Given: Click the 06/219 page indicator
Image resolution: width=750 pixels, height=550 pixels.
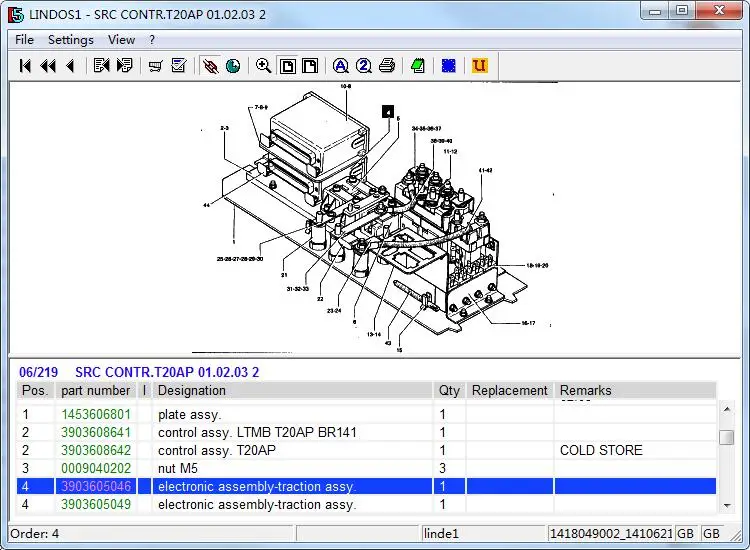Looking at the screenshot, I should coord(38,372).
